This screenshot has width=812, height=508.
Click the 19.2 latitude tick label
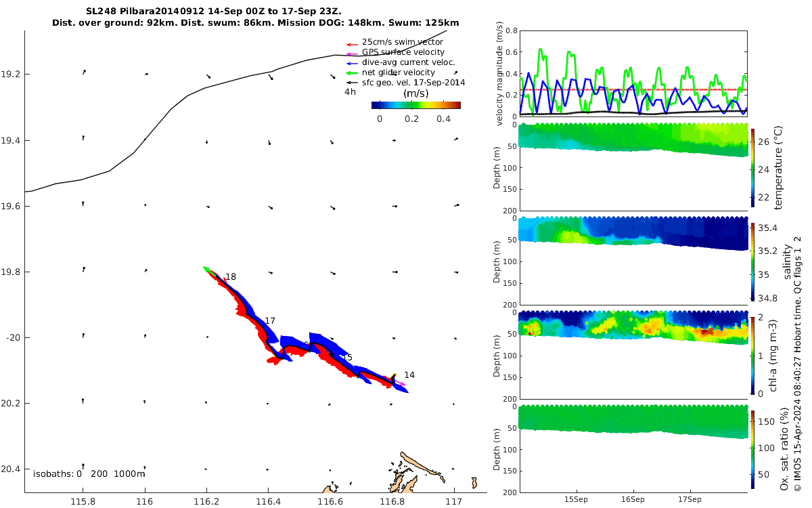click(9, 74)
